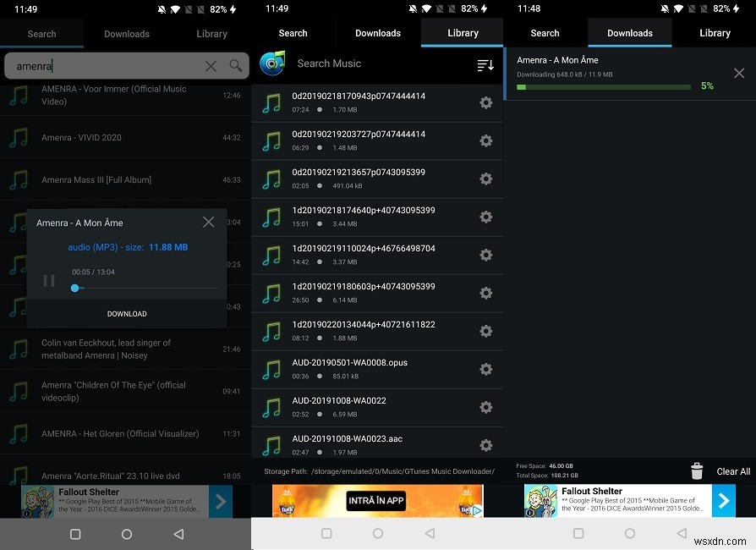Select the Search tab on the Downloads screen
Screen dimensions: 756x550
[x=545, y=33]
